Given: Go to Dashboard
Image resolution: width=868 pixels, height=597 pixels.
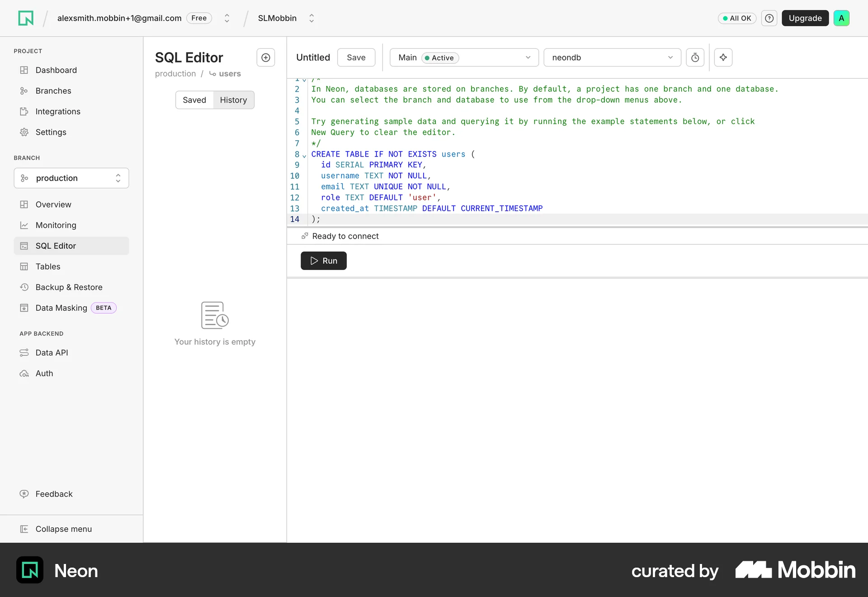Looking at the screenshot, I should pos(71,70).
